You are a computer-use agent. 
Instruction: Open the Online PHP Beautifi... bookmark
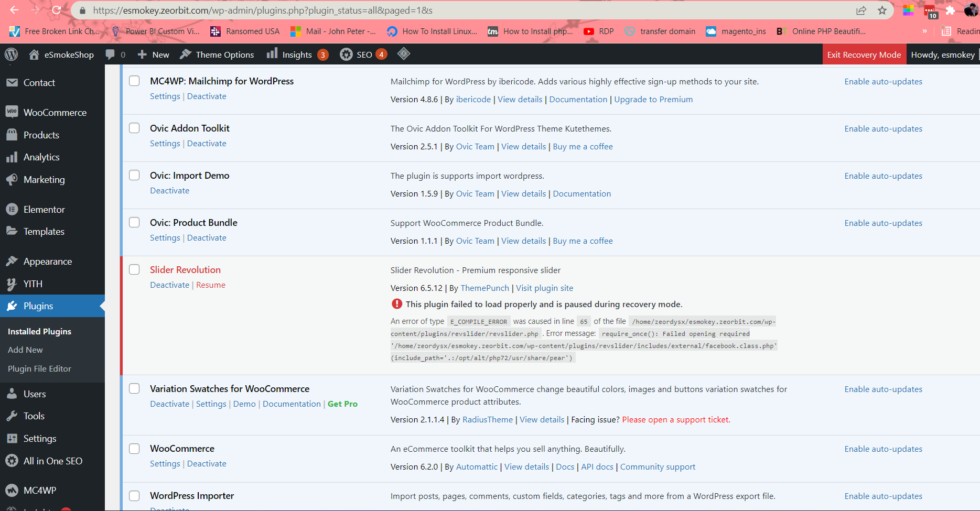point(821,31)
